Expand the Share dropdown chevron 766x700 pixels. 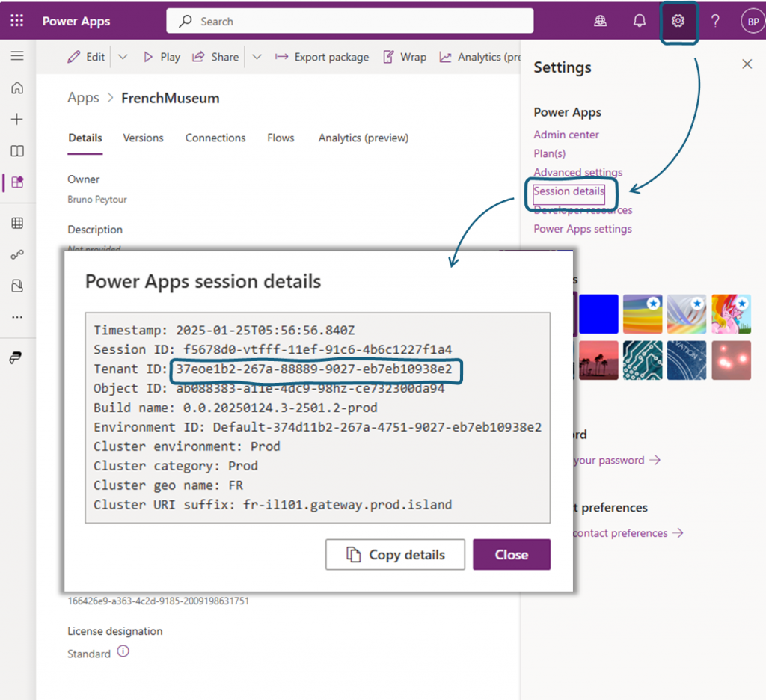(x=257, y=57)
